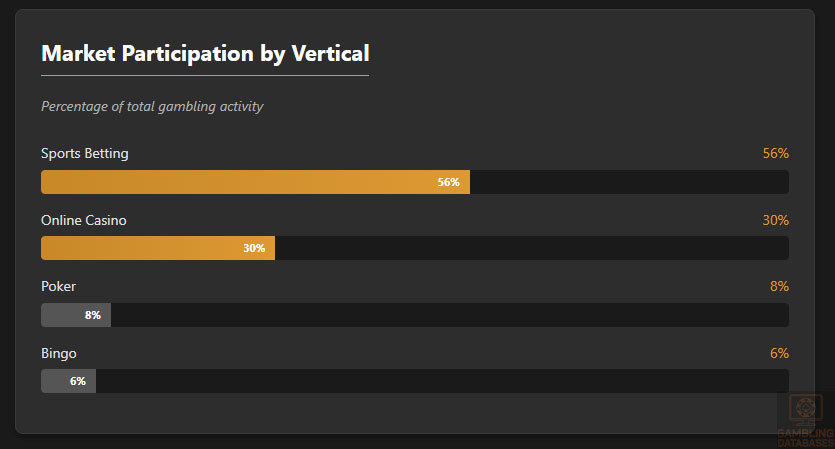
Task: Click the Market Participation by Vertical heading
Action: click(205, 53)
